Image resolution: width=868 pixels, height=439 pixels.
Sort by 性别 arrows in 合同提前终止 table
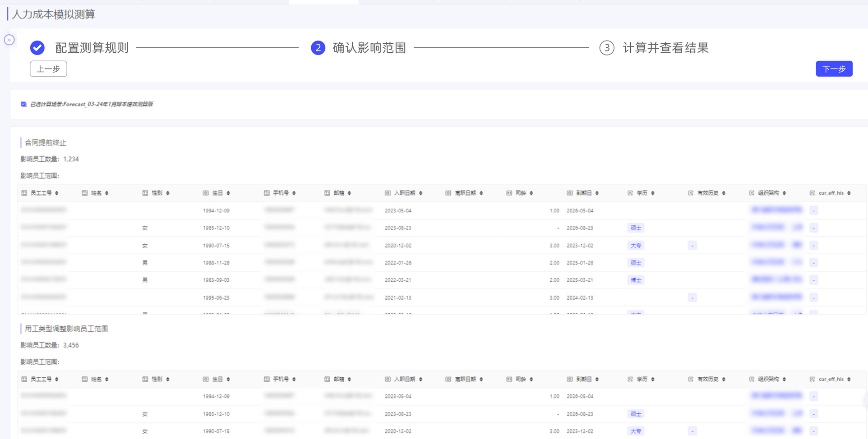point(168,193)
